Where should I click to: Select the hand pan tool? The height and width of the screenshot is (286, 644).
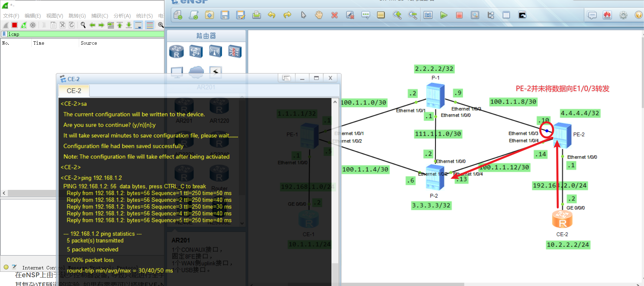click(x=319, y=15)
